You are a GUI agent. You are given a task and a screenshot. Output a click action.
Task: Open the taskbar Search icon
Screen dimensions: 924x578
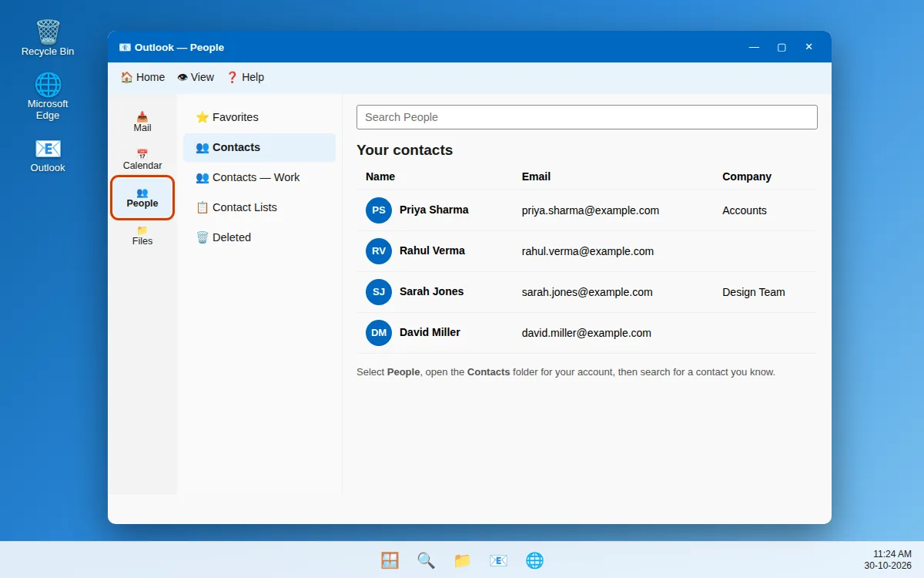coord(426,560)
